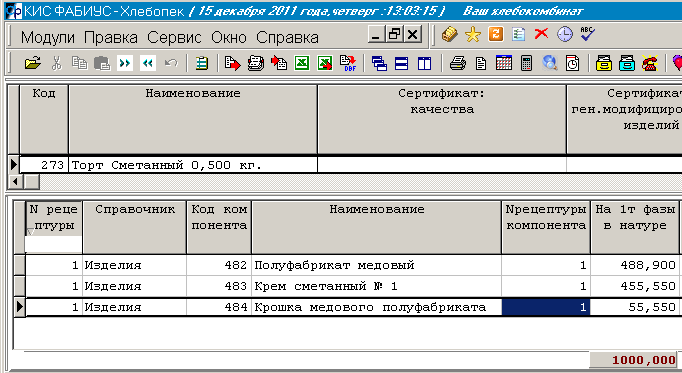This screenshot has height=373, width=682.
Task: Click the paste clipboard icon
Action: pos(102,63)
